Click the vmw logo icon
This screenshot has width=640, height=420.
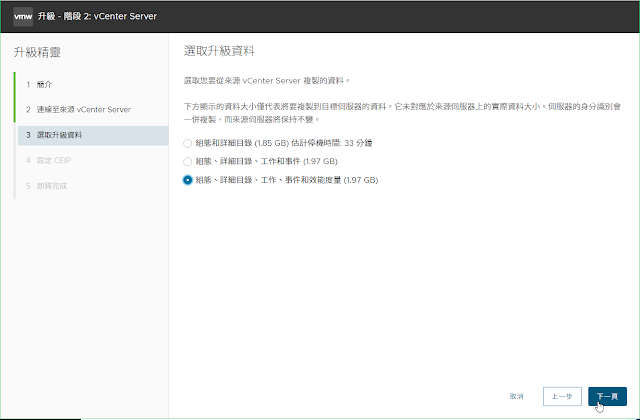(x=23, y=16)
